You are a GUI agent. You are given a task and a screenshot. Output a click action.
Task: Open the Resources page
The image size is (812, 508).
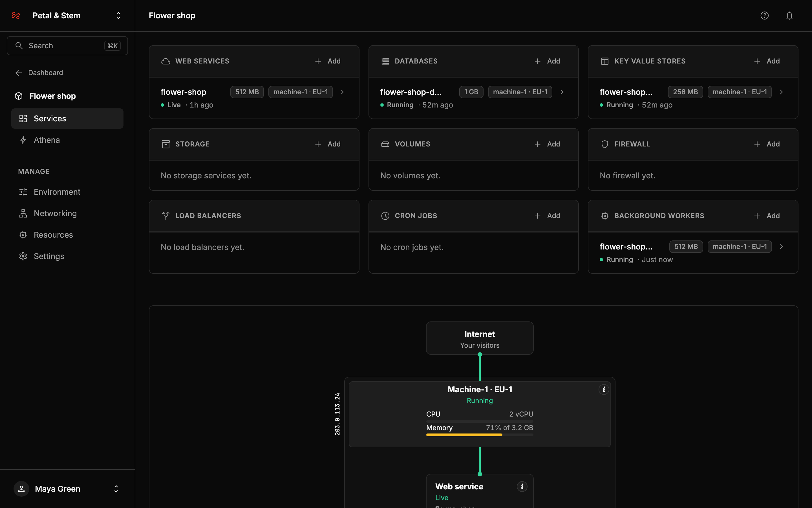pyautogui.click(x=67, y=235)
